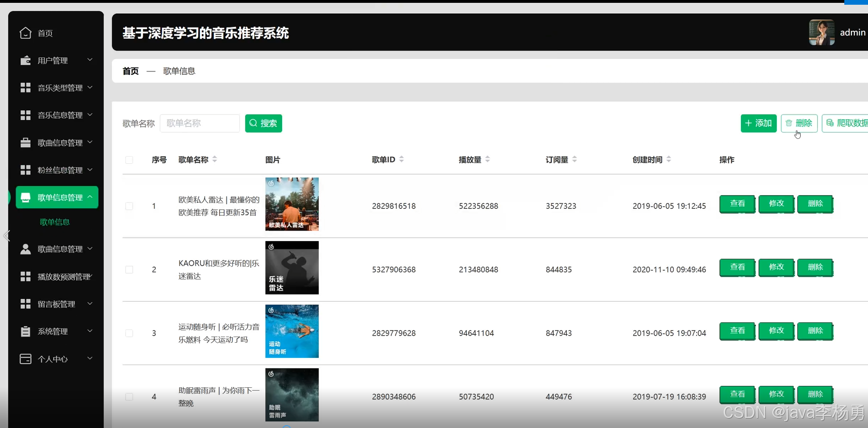Open 歌曲信息管理 menu with person icon

pyautogui.click(x=57, y=249)
